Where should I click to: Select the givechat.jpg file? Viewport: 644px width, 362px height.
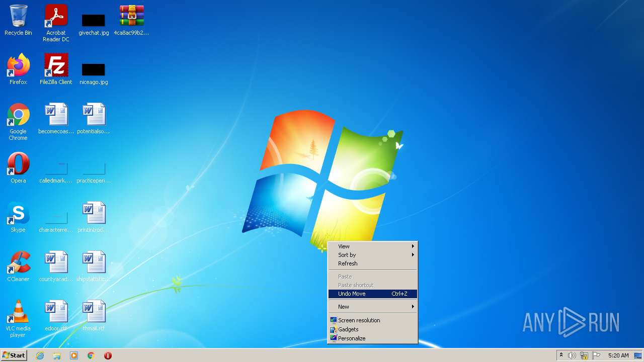[94, 24]
